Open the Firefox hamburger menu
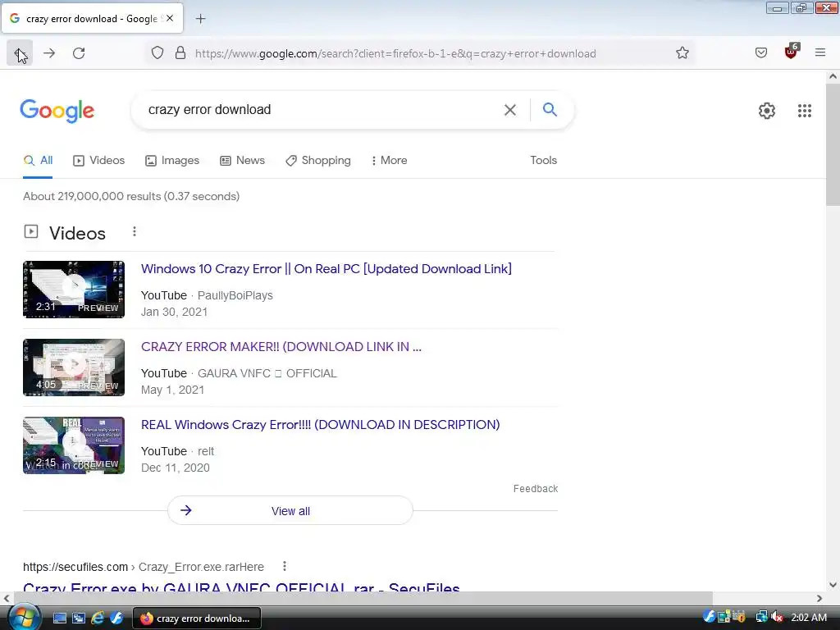840x630 pixels. (x=819, y=52)
